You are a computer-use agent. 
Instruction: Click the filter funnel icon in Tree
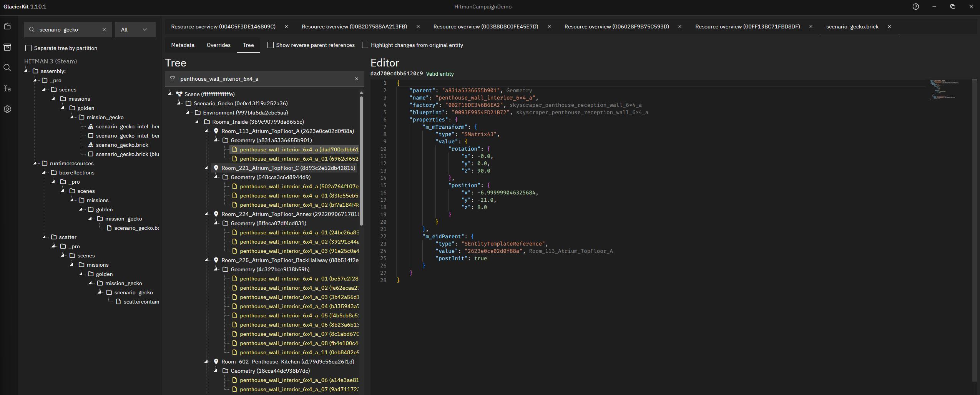(x=173, y=79)
